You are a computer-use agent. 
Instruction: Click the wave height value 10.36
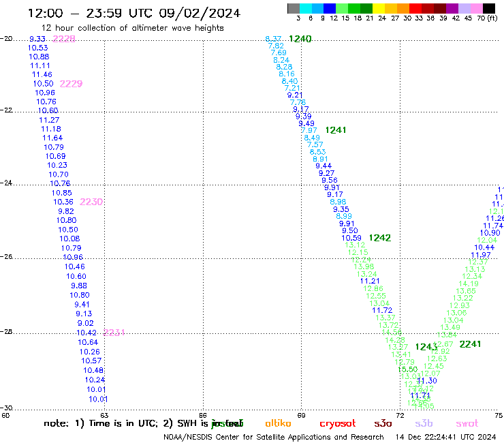coord(63,202)
